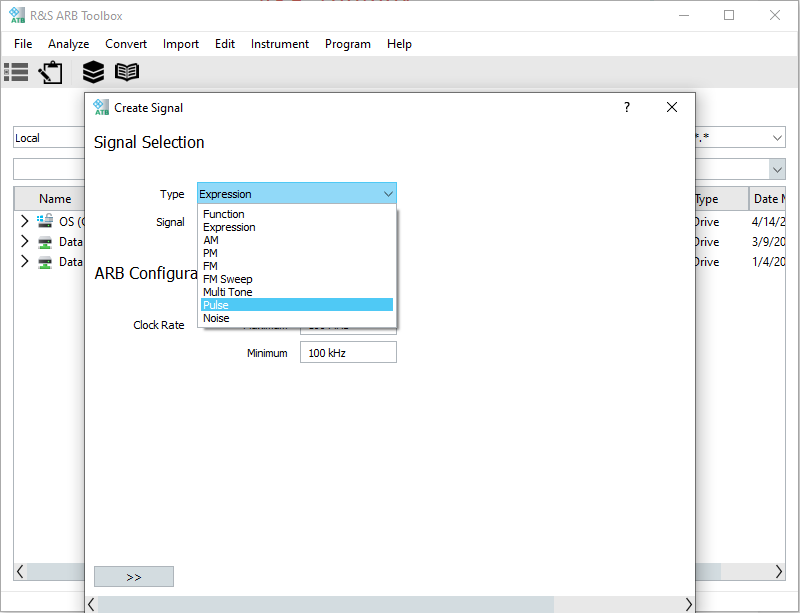800x613 pixels.
Task: Click the dialog horizontal scrollbar thumb
Action: 326,605
